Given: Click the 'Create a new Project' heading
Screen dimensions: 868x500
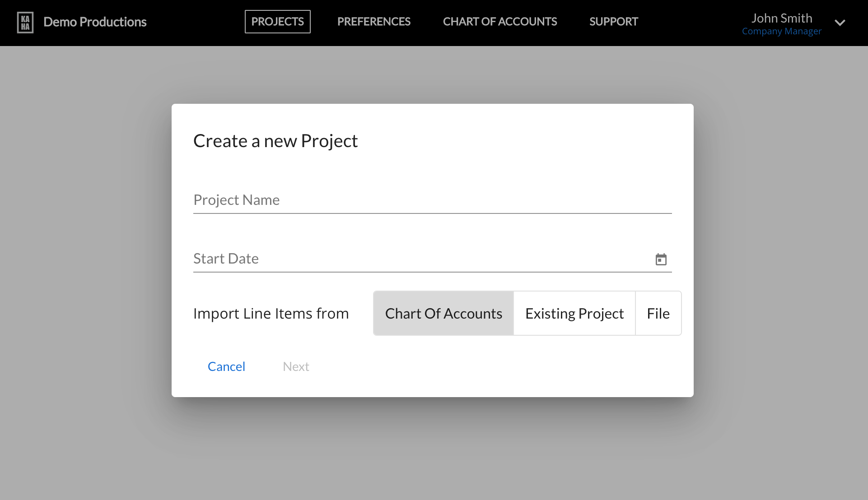Looking at the screenshot, I should pyautogui.click(x=275, y=141).
